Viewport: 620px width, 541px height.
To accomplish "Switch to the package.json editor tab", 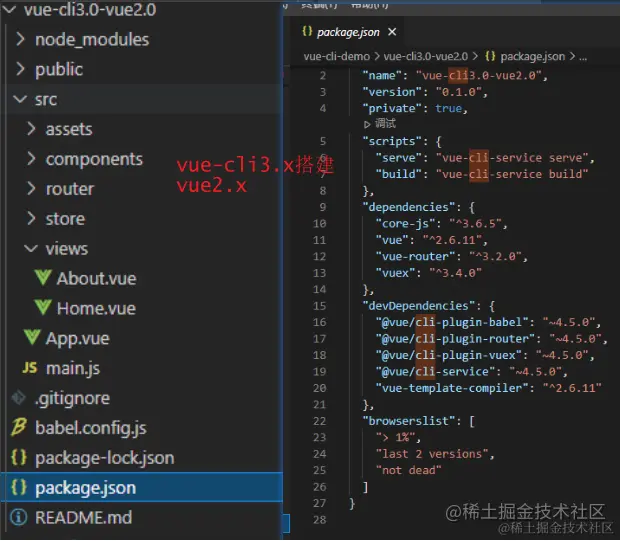I will point(348,32).
